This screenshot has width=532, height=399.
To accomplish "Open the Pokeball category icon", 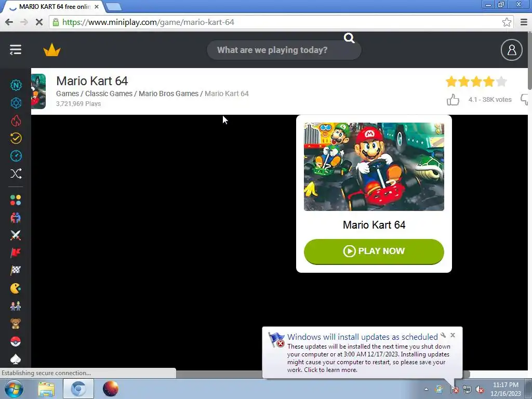I will pyautogui.click(x=16, y=341).
